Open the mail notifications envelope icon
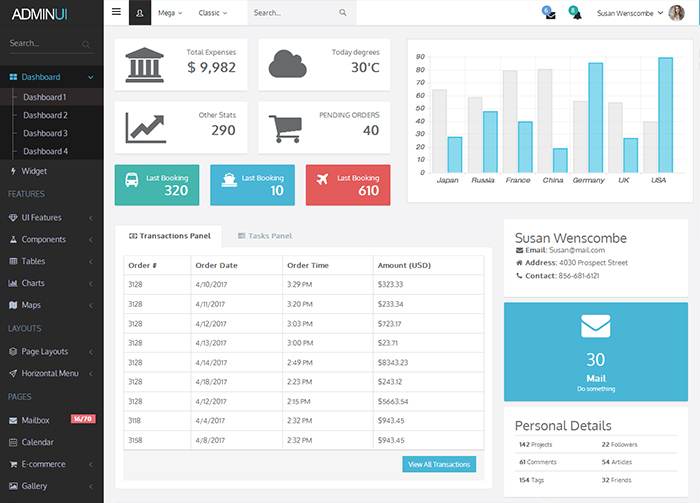700x503 pixels. point(550,14)
